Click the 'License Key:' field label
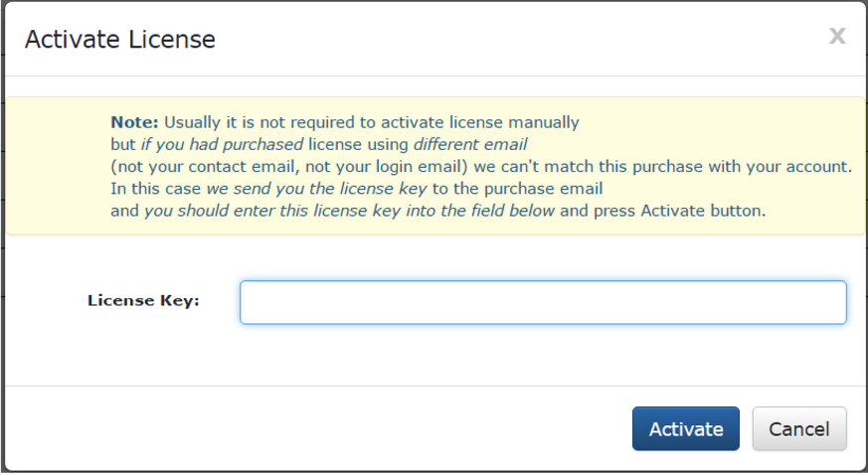Screen dimensions: 868x475 143,300
